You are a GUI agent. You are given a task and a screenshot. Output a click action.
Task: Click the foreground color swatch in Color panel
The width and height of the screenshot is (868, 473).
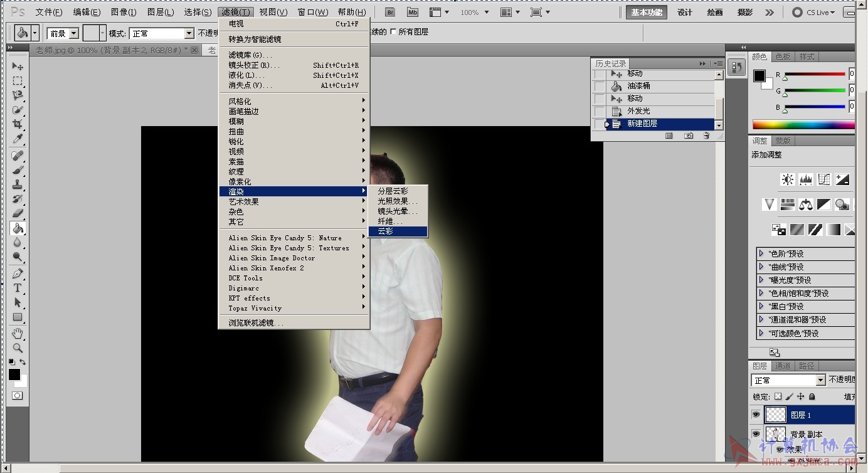[760, 76]
